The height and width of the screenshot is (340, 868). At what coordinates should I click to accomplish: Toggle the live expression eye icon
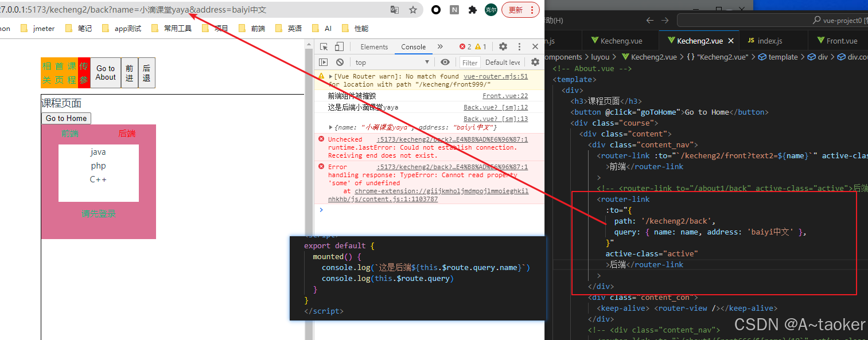click(x=445, y=62)
